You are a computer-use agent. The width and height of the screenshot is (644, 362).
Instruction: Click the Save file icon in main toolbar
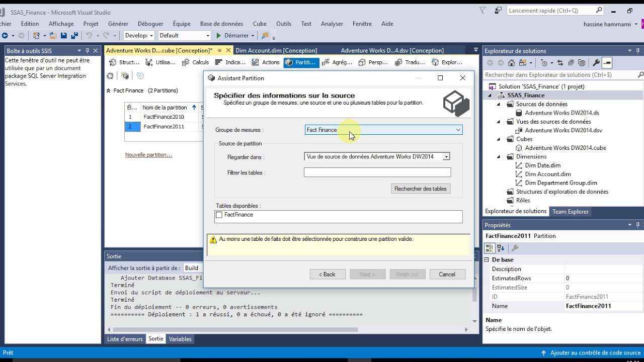[x=64, y=36]
